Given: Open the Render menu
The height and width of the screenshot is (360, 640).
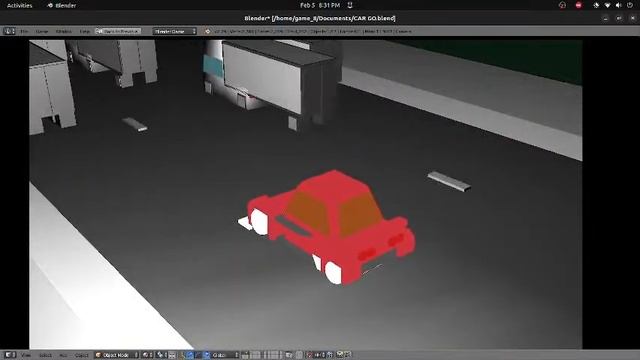Looking at the screenshot, I should [x=42, y=31].
